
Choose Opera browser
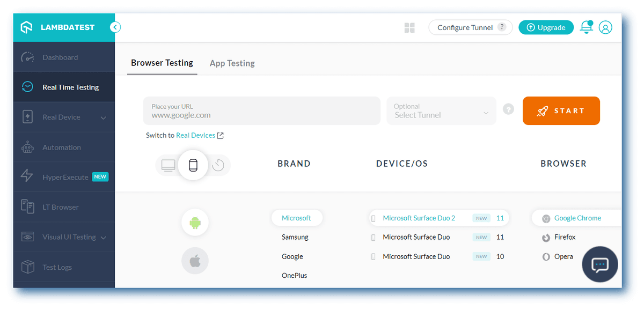563,256
